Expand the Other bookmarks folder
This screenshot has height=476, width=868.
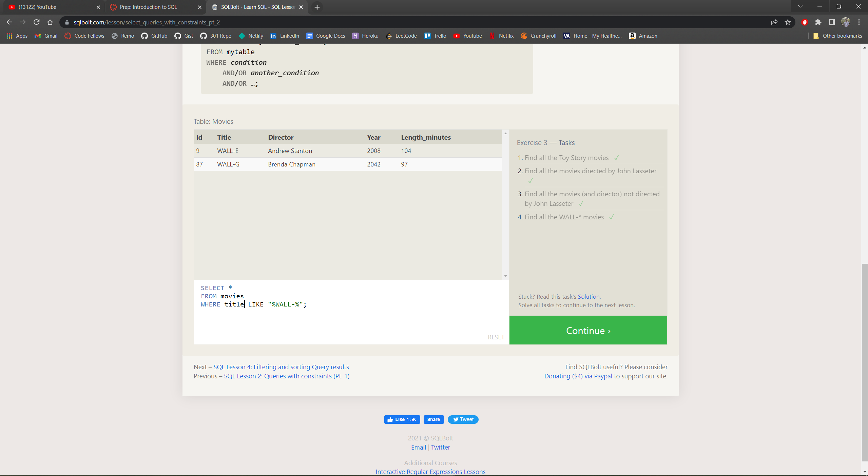[x=837, y=36]
